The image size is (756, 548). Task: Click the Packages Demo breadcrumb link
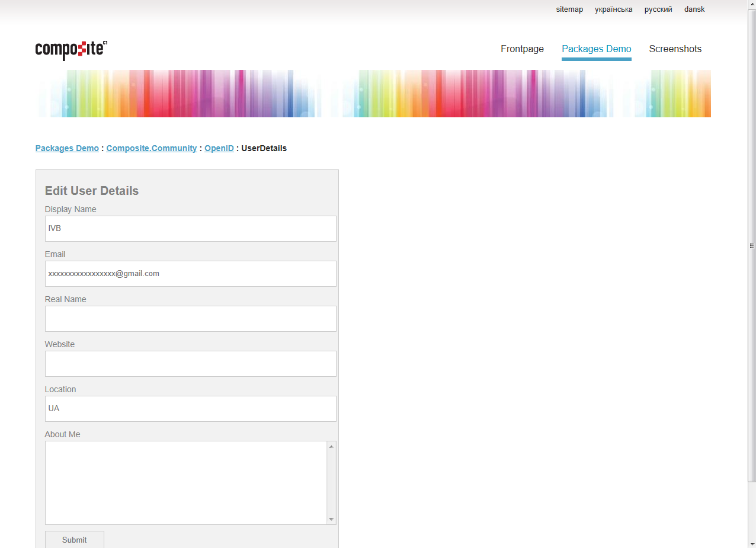67,148
